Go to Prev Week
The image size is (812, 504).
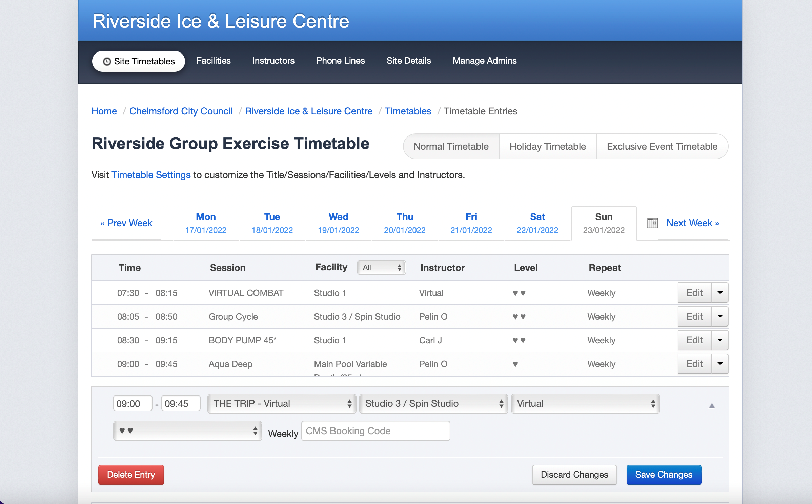click(126, 223)
